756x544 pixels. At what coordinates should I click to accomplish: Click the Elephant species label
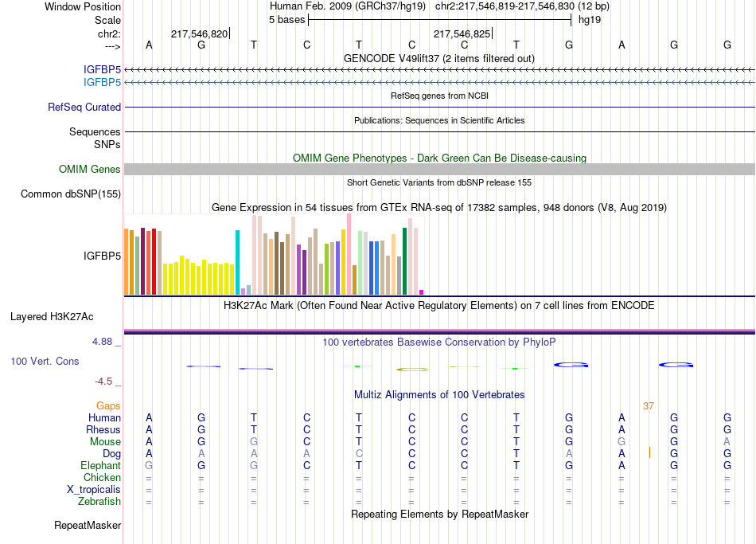101,466
